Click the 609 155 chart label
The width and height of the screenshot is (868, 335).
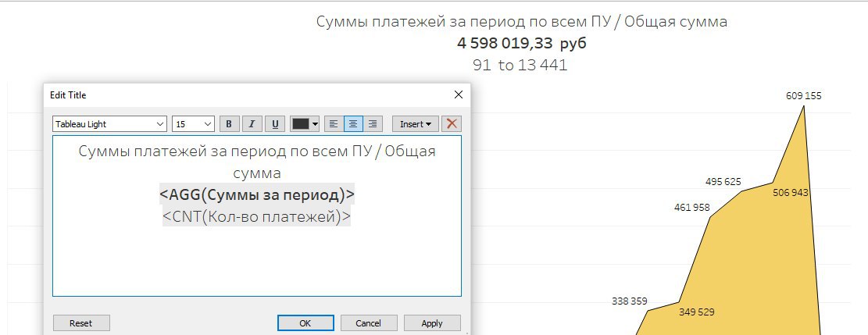[x=804, y=96]
